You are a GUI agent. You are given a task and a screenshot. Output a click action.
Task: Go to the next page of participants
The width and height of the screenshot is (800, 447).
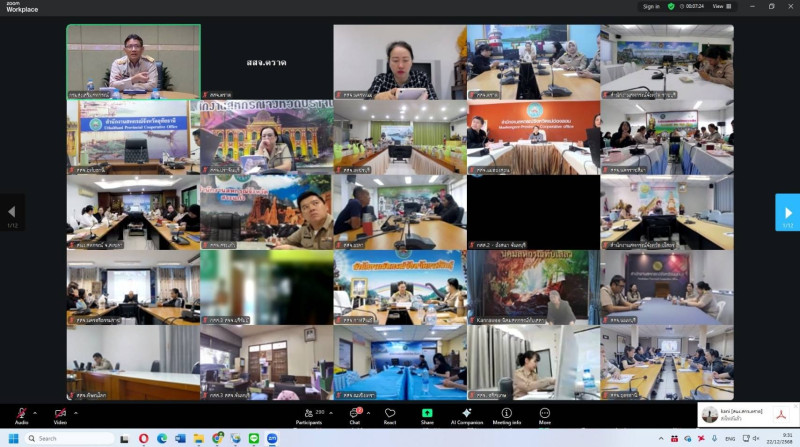(x=787, y=212)
